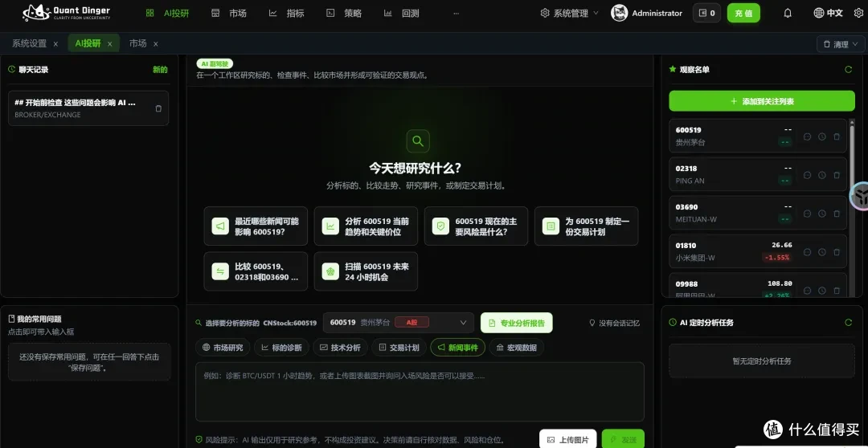
Task: Switch to the 市场 page tab
Action: 138,43
